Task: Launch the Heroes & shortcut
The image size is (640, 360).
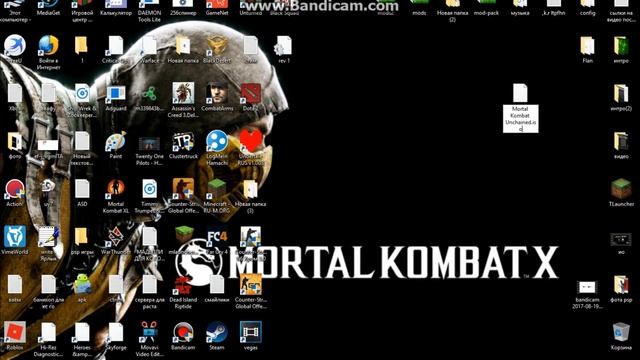Action: 82,332
